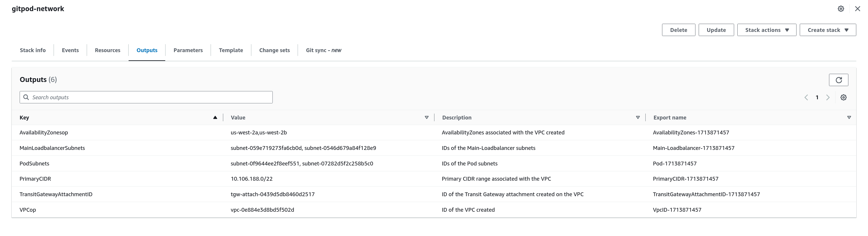Click the Delete stack button
Image resolution: width=868 pixels, height=236 pixels.
[x=678, y=30]
